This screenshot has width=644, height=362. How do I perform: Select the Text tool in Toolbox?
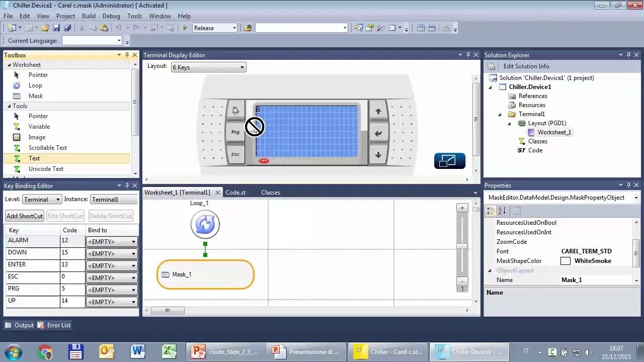pos(67,158)
